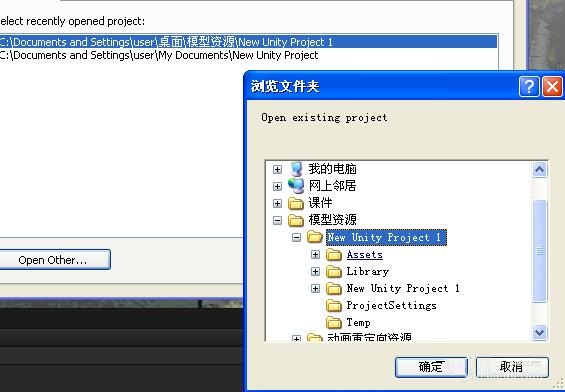The image size is (565, 392).
Task: Select the 模型资源 folder label
Action: pos(332,220)
